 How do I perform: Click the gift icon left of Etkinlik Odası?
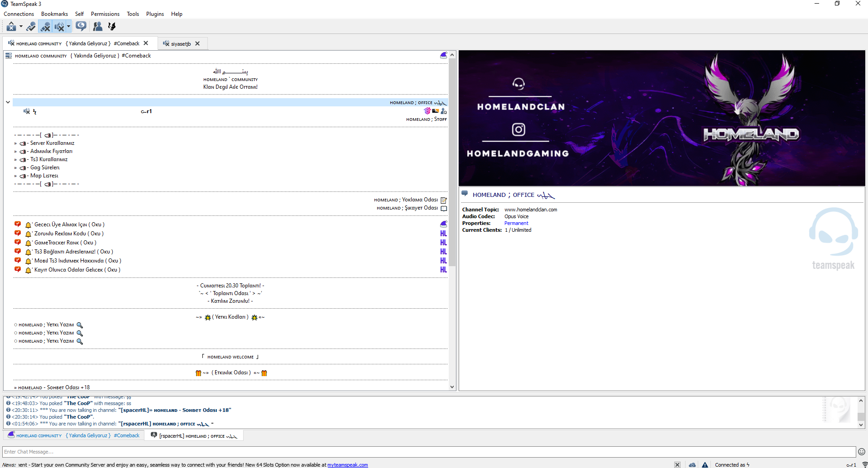198,373
